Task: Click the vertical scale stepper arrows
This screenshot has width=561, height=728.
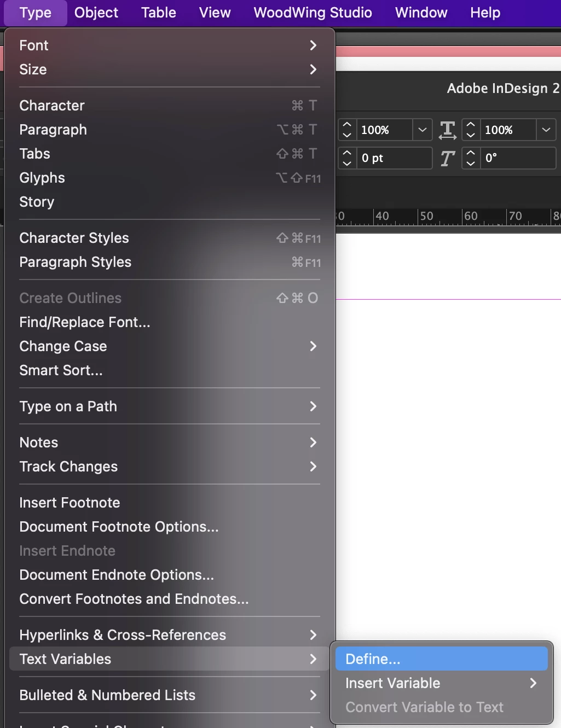Action: (x=471, y=130)
